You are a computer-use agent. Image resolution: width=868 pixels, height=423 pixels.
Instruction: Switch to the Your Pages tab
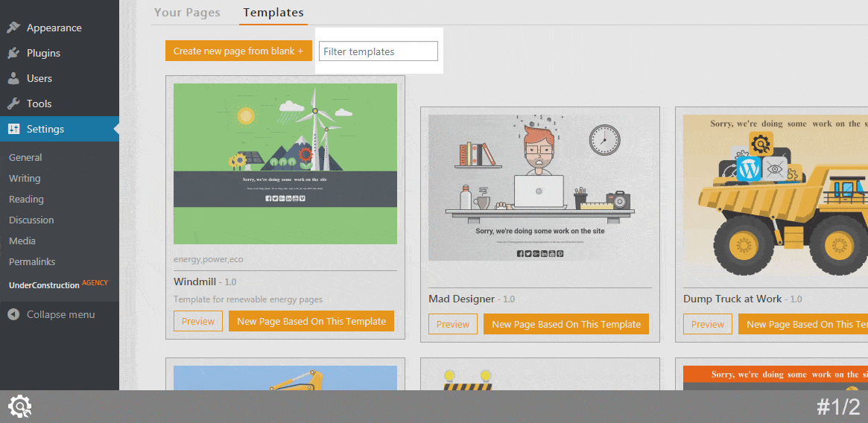coord(187,13)
